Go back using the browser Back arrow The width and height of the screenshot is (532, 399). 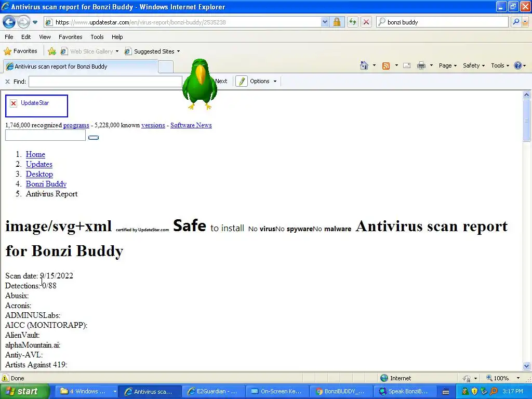(x=9, y=22)
